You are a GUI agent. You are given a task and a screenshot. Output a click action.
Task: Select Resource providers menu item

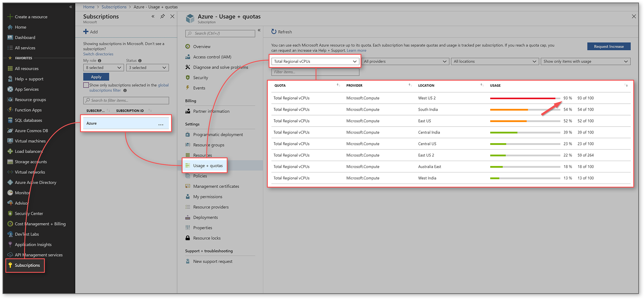click(211, 207)
